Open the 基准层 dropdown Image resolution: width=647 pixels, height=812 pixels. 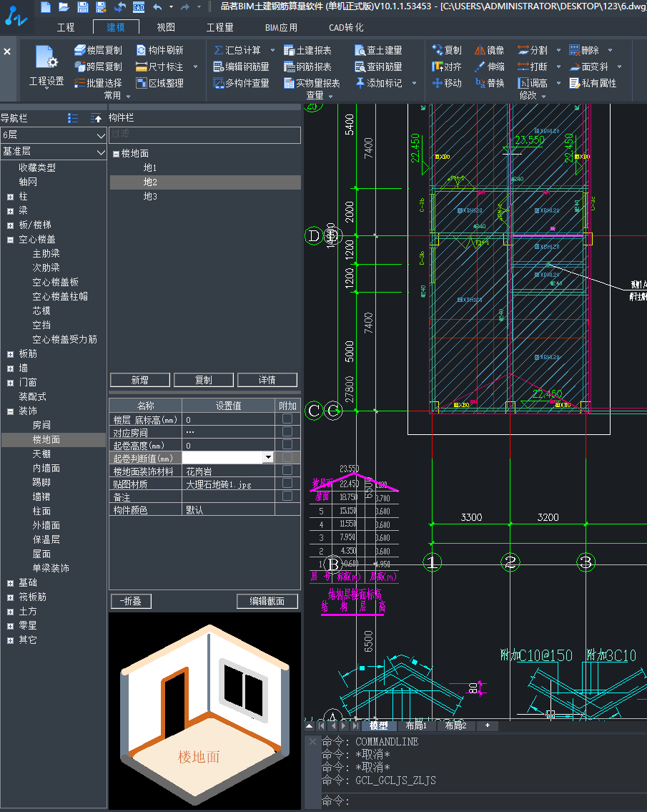coord(54,151)
